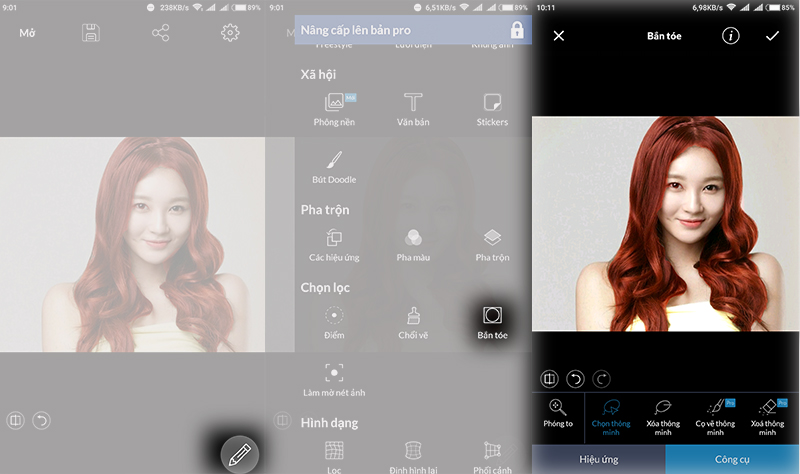Click the undo icon in left screen
This screenshot has width=800, height=474.
[41, 420]
